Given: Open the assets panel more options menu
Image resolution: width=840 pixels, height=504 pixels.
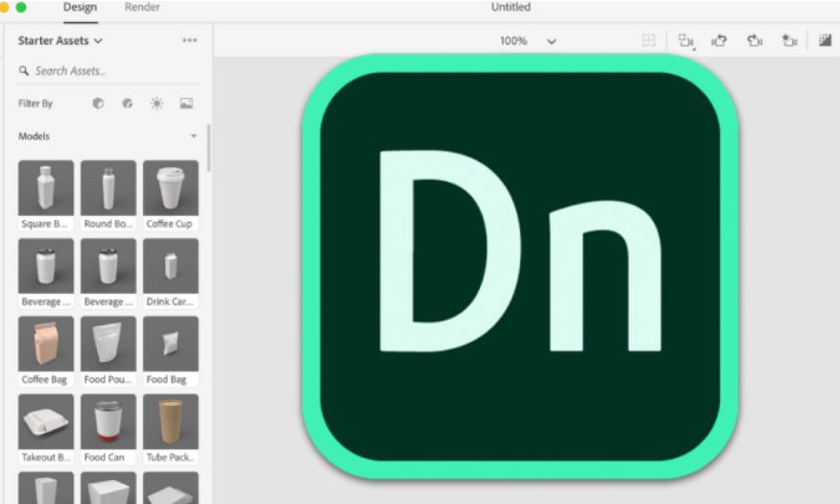Looking at the screenshot, I should (x=190, y=40).
